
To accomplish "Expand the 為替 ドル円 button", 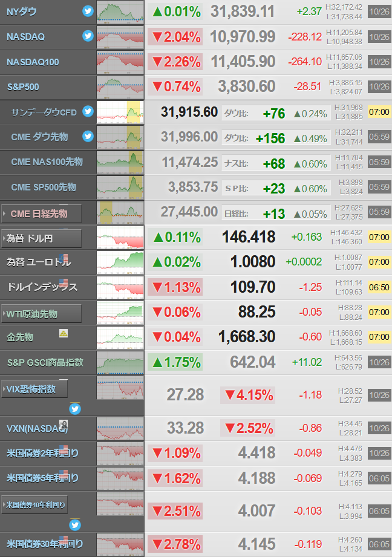I will coord(42,239).
